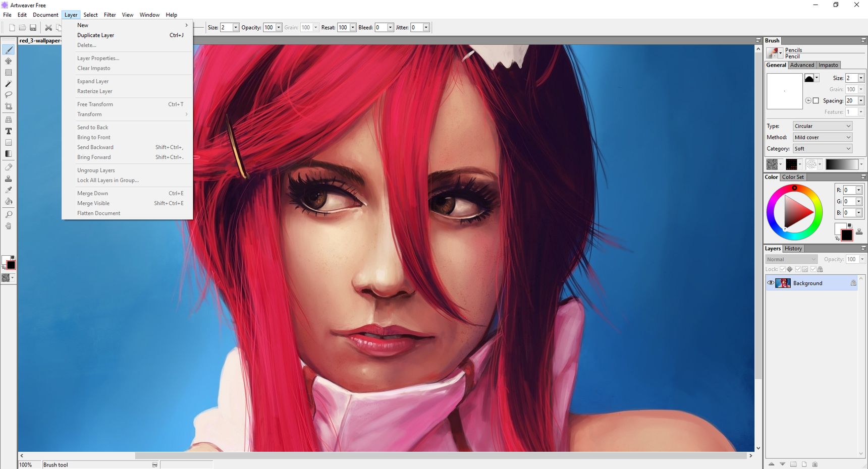
Task: Switch to the History tab
Action: pyautogui.click(x=793, y=249)
